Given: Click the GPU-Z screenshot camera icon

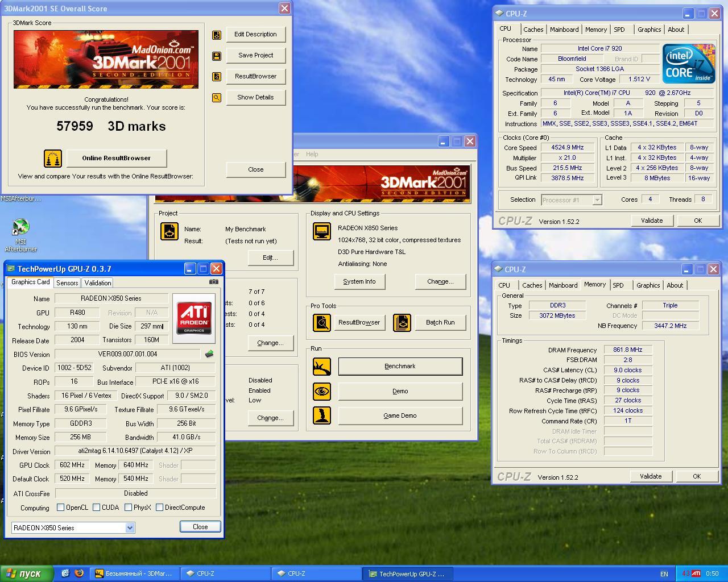Looking at the screenshot, I should 214,281.
